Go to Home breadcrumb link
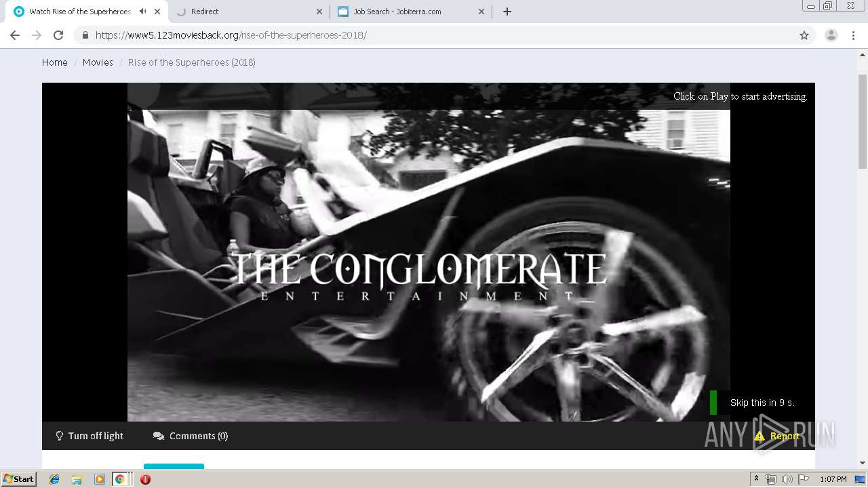This screenshot has width=868, height=488. click(x=55, y=62)
